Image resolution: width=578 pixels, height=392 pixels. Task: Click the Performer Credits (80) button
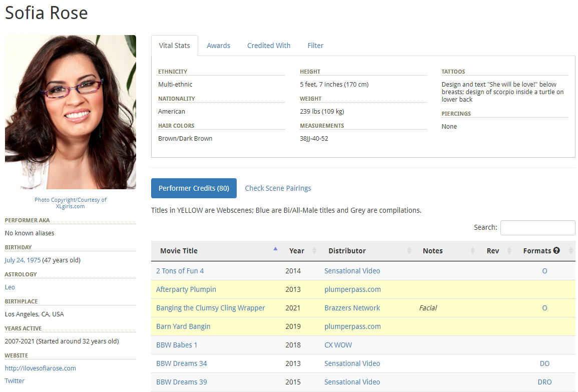click(x=194, y=188)
